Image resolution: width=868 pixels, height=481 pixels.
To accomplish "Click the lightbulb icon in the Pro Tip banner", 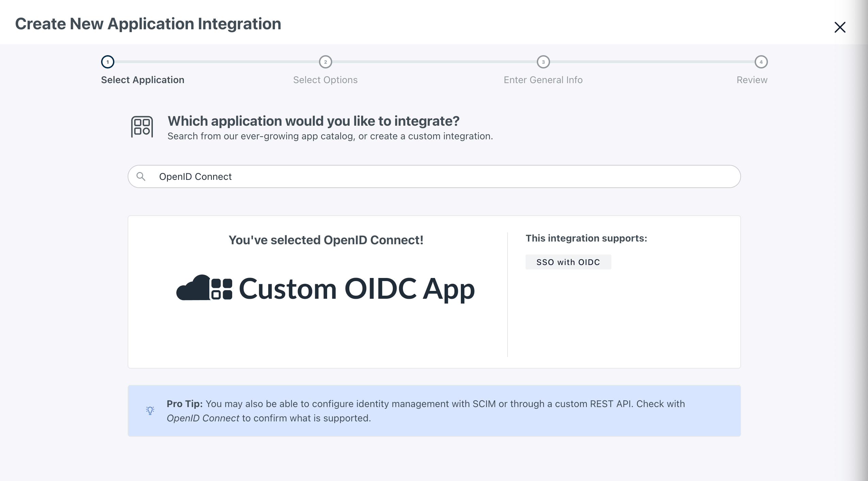I will point(150,410).
